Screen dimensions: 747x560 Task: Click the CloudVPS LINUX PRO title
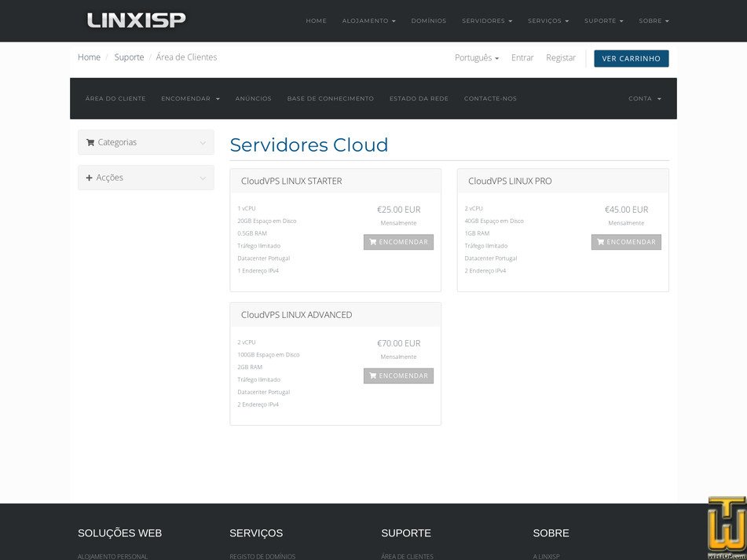point(510,181)
